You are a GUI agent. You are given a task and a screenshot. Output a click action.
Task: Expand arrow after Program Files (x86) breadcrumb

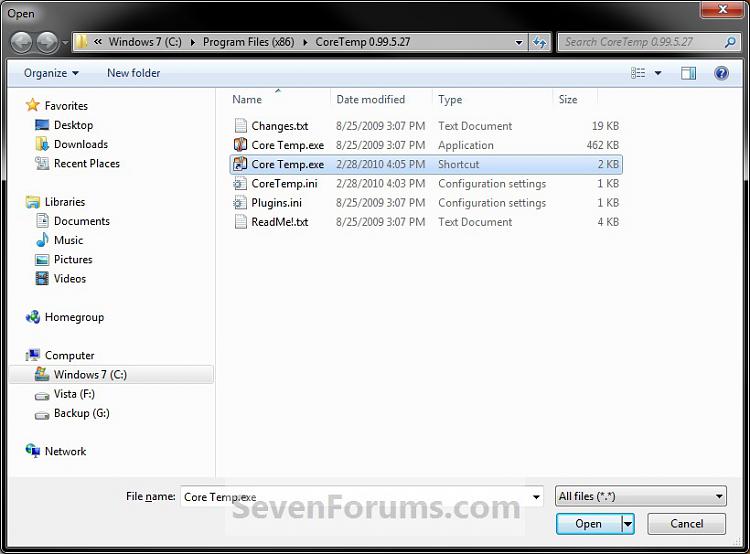[x=305, y=42]
